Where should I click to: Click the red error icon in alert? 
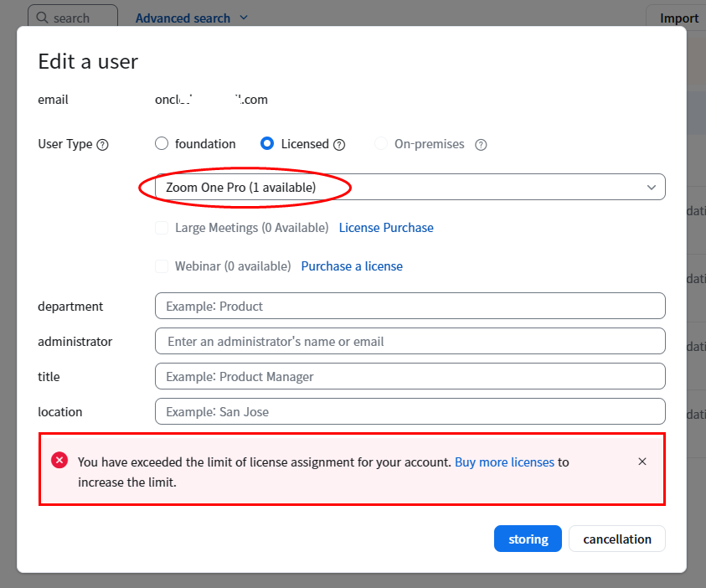click(x=59, y=461)
